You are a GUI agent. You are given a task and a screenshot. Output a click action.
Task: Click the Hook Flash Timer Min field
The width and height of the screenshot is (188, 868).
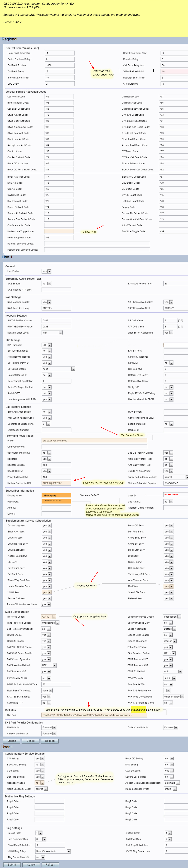coord(59,53)
